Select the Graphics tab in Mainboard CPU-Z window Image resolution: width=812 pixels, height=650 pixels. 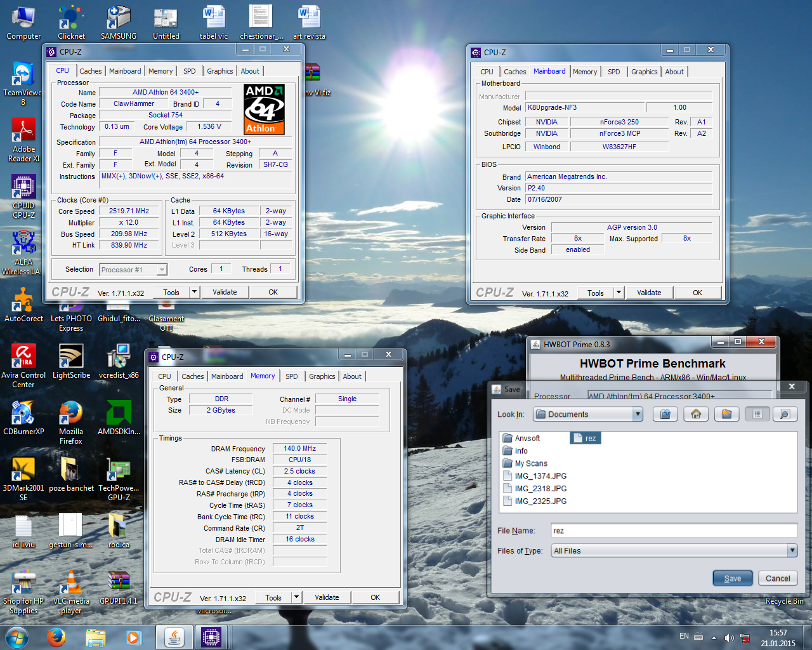coord(644,72)
